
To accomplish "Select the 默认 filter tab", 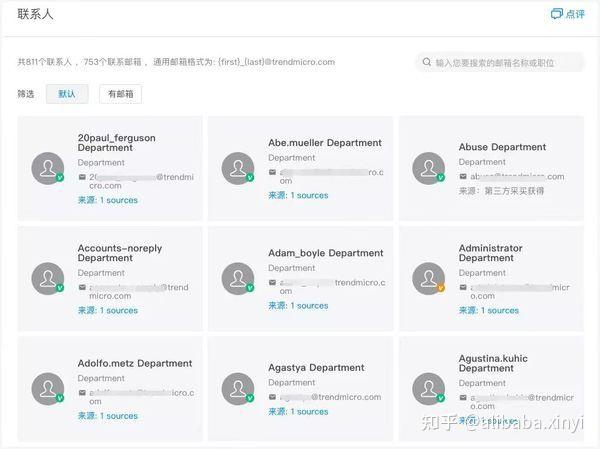I will [67, 94].
